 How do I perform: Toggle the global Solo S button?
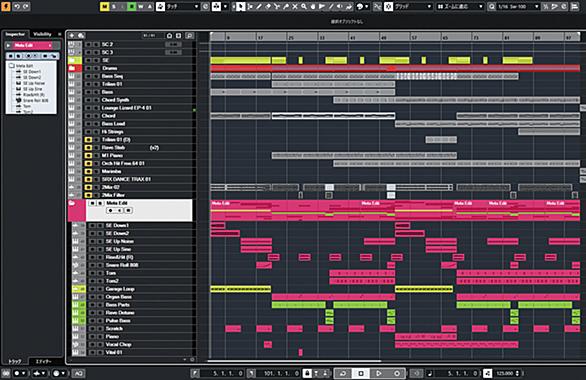point(114,6)
